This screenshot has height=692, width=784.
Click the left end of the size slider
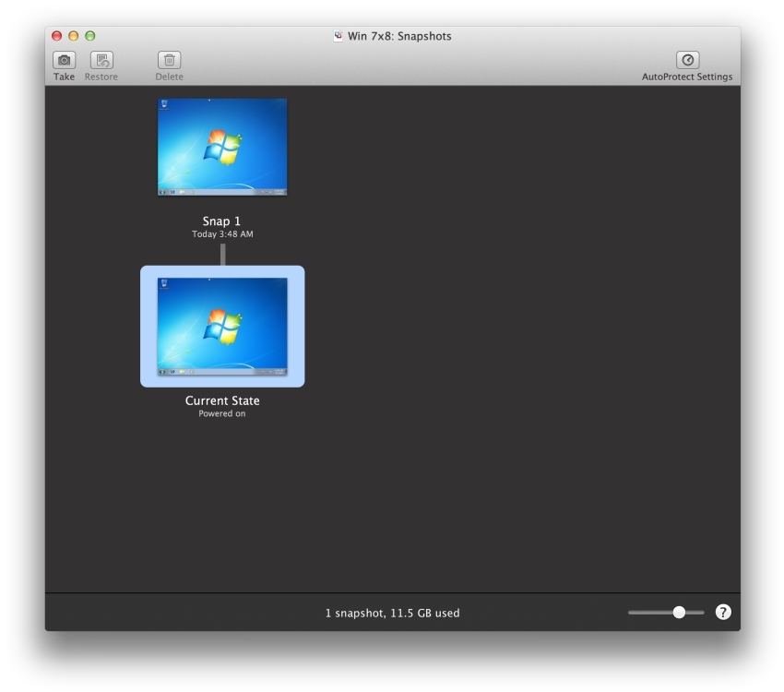[x=632, y=612]
